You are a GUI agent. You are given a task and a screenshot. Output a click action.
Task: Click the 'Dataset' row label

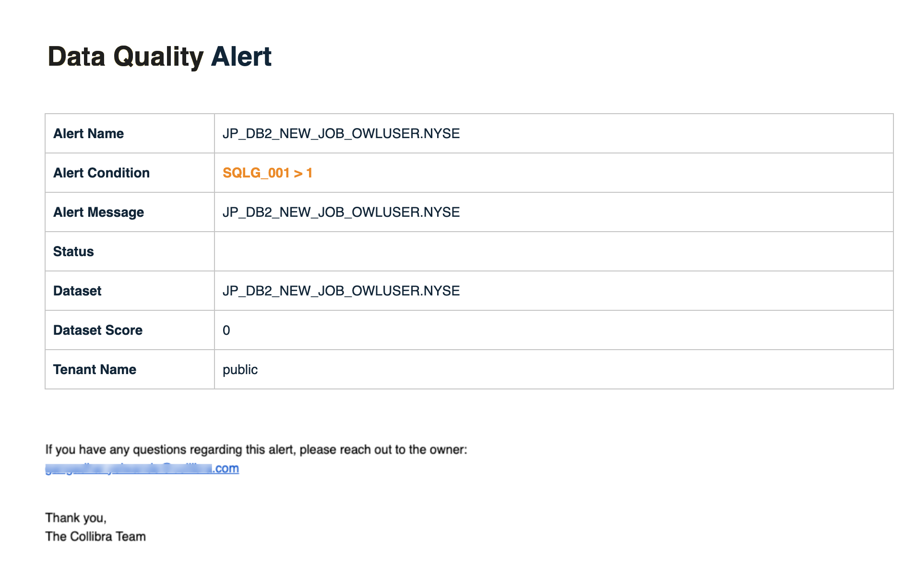pyautogui.click(x=77, y=291)
